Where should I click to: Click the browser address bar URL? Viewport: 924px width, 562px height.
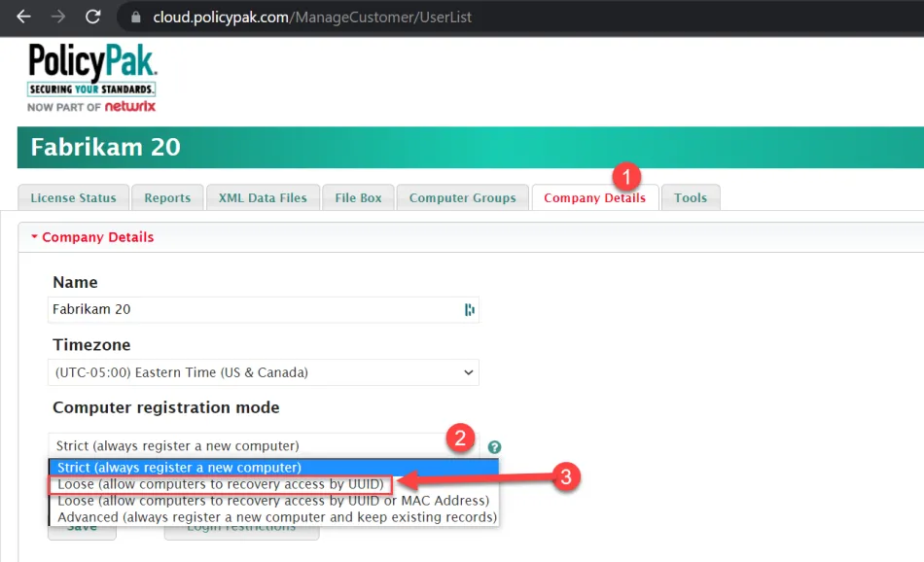point(311,18)
